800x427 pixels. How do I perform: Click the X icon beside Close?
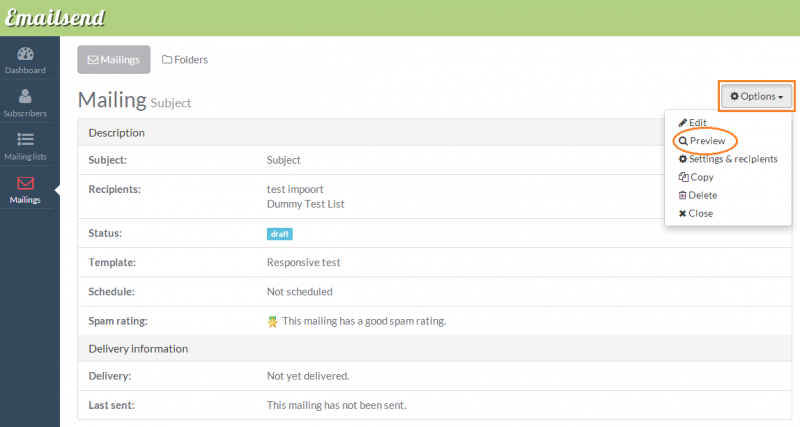pyautogui.click(x=683, y=213)
